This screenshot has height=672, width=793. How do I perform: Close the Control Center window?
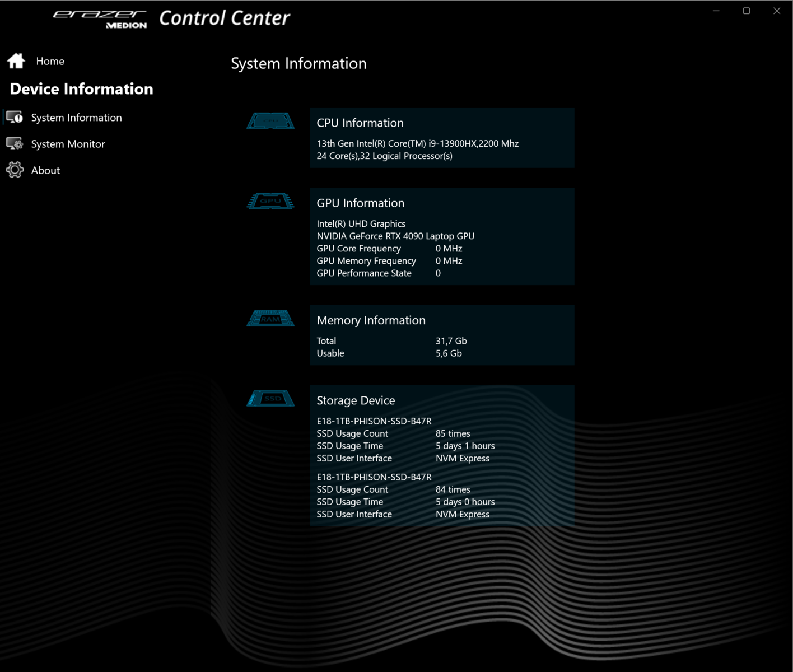(777, 11)
